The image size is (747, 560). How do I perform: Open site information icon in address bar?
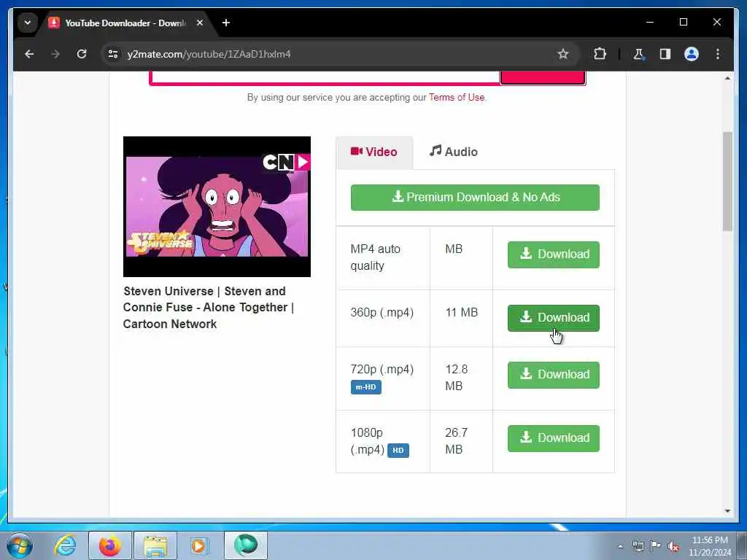click(x=113, y=54)
